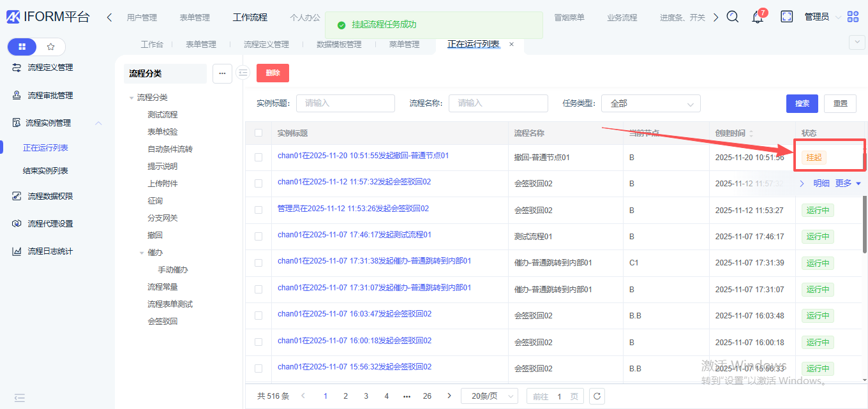Open 结束实例列表 in the sidebar
This screenshot has width=868, height=409.
(x=45, y=170)
